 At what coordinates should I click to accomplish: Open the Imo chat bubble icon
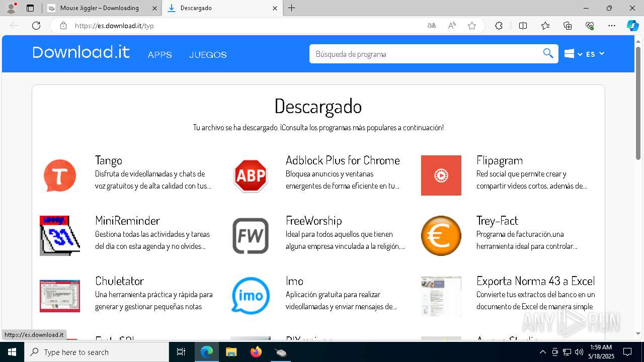coord(251,296)
